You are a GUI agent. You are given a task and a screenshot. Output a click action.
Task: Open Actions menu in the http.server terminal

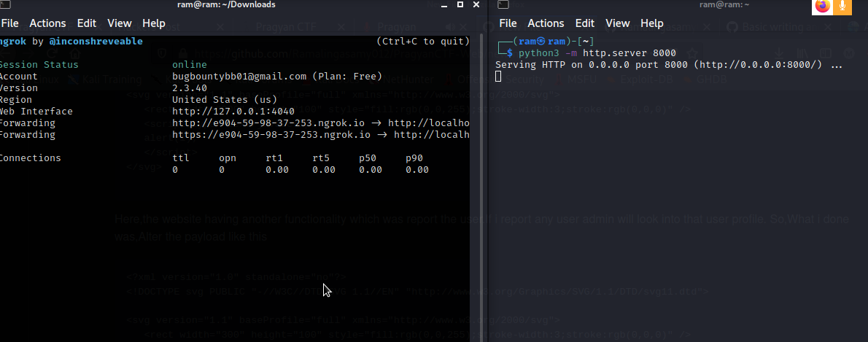point(546,23)
